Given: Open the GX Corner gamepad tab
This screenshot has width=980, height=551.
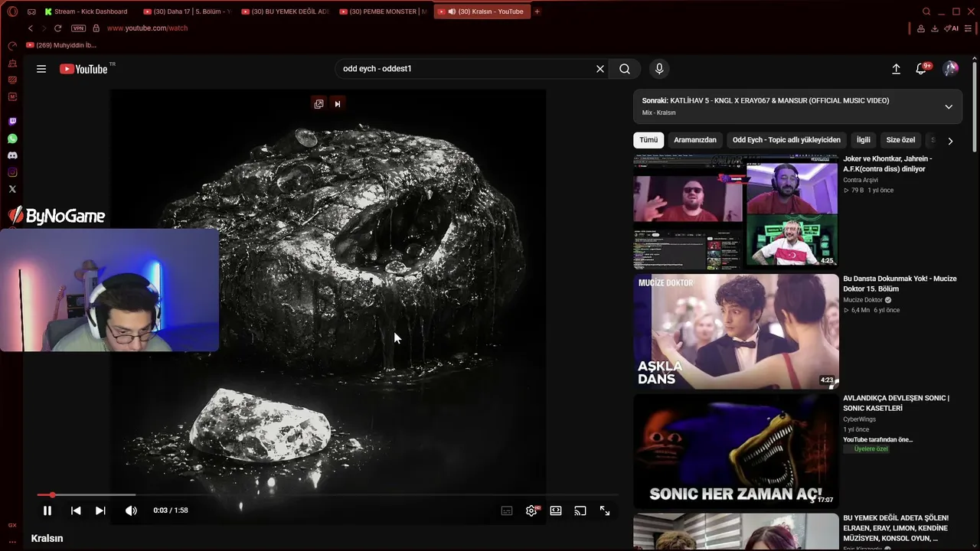Looking at the screenshot, I should (31, 11).
